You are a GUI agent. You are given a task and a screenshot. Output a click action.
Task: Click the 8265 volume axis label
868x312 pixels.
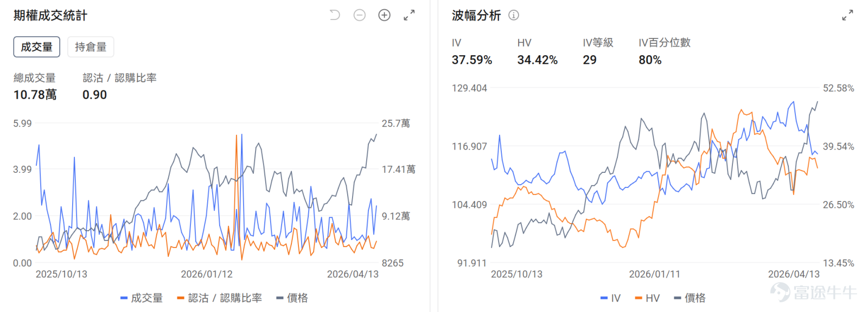[x=393, y=263]
